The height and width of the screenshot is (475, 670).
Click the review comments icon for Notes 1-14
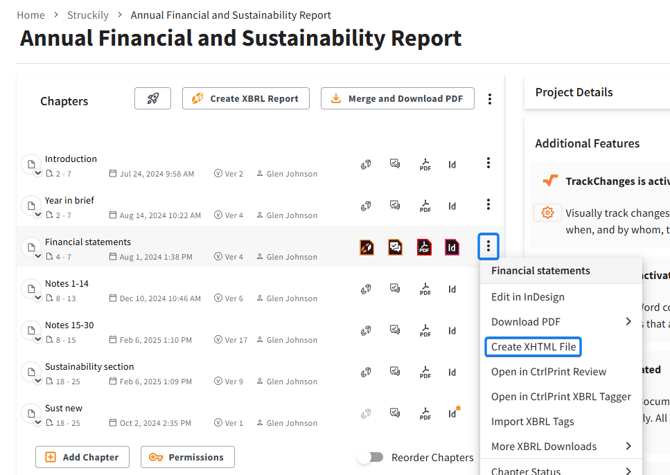coord(395,289)
